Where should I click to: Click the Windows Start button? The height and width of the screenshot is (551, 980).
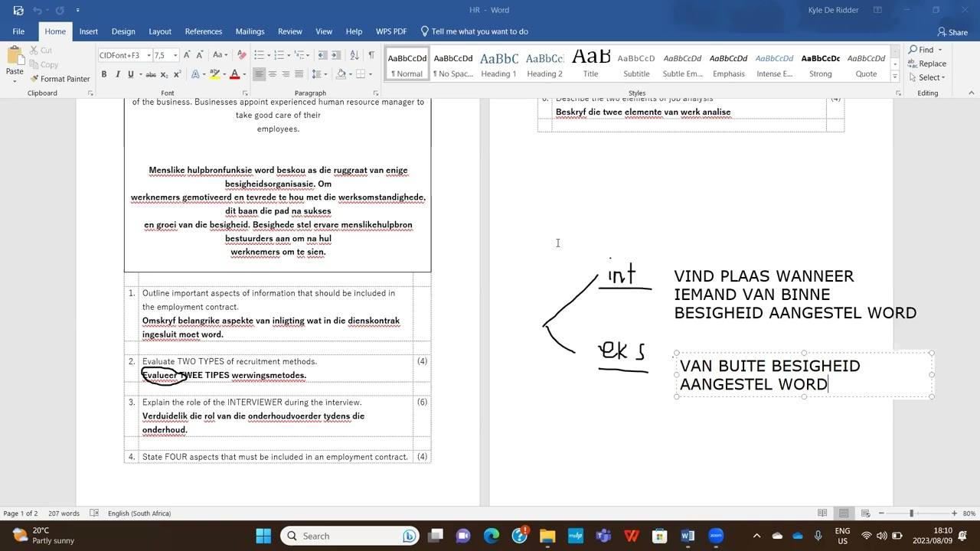263,536
